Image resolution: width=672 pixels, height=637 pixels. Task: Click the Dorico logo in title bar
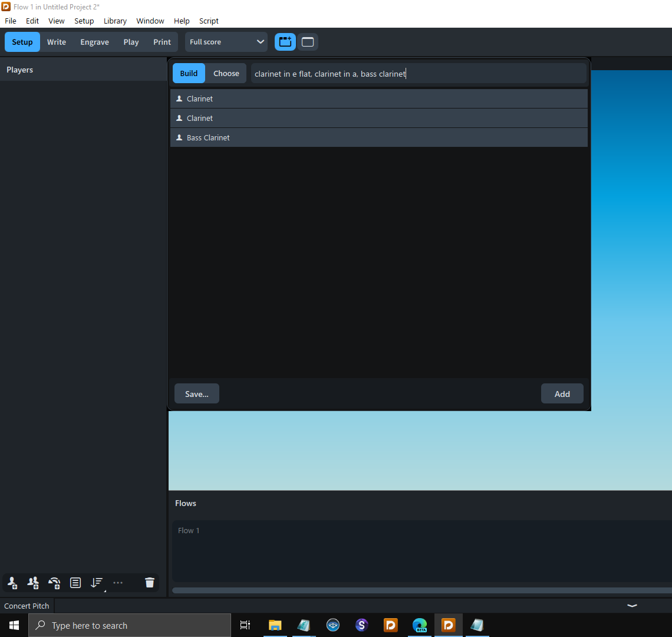[x=6, y=6]
